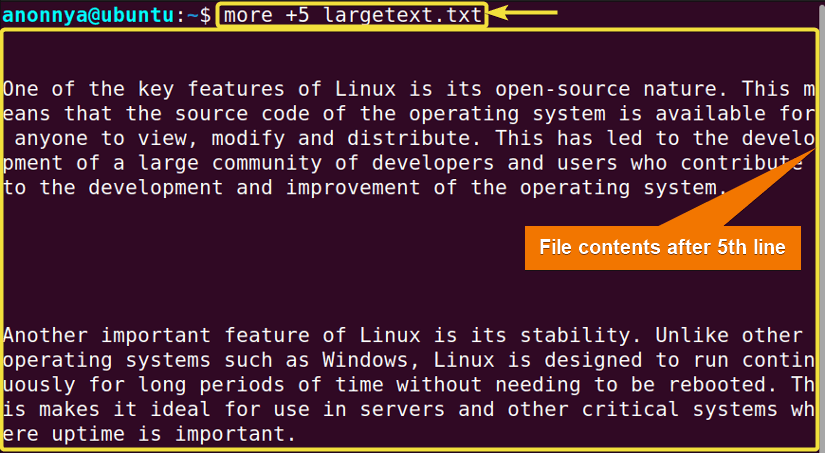Click the filename "largetext.txt"

pos(403,15)
